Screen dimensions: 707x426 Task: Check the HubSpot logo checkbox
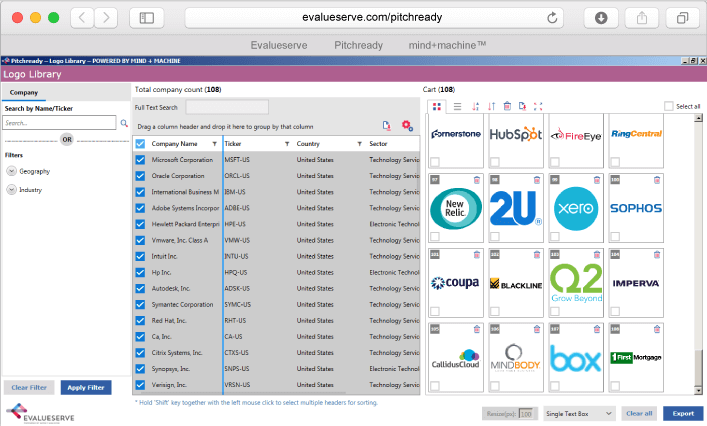[495, 161]
